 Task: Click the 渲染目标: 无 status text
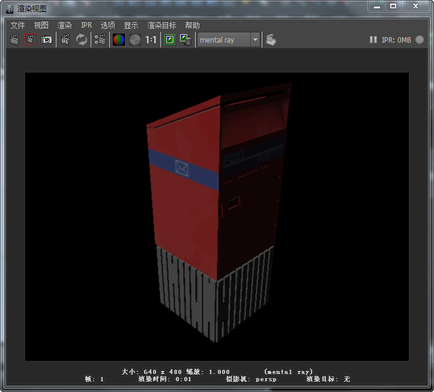click(328, 379)
